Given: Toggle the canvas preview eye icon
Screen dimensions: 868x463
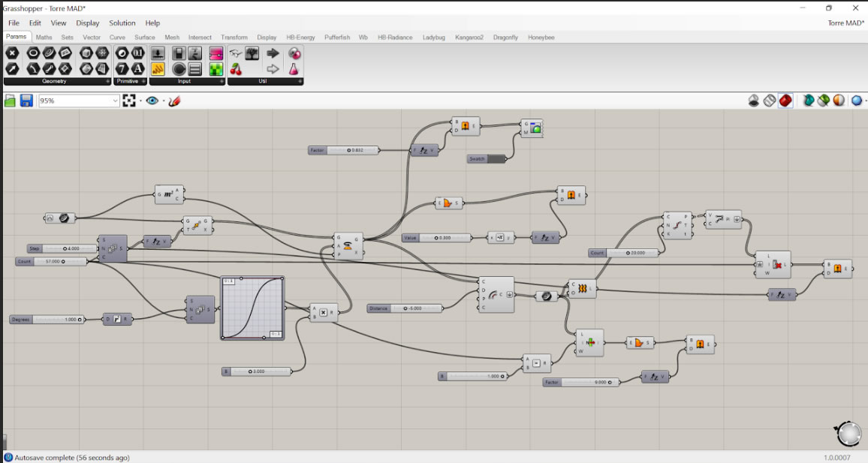Looking at the screenshot, I should pyautogui.click(x=152, y=101).
